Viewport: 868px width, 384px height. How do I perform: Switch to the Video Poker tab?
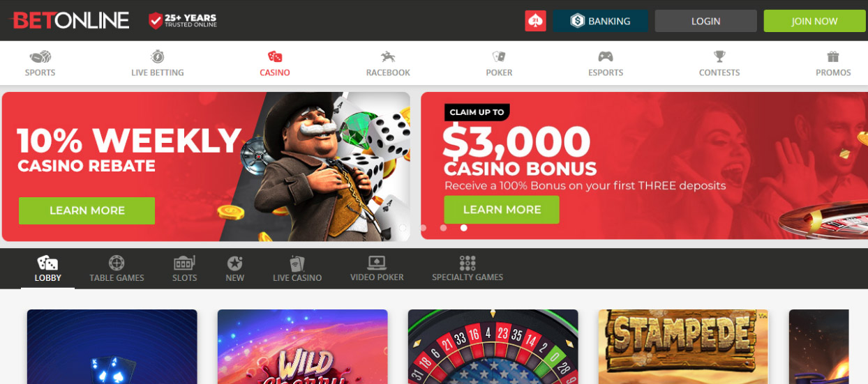coord(377,268)
